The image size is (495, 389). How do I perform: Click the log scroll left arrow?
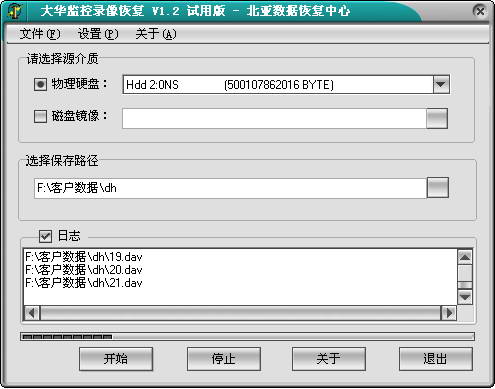32,313
